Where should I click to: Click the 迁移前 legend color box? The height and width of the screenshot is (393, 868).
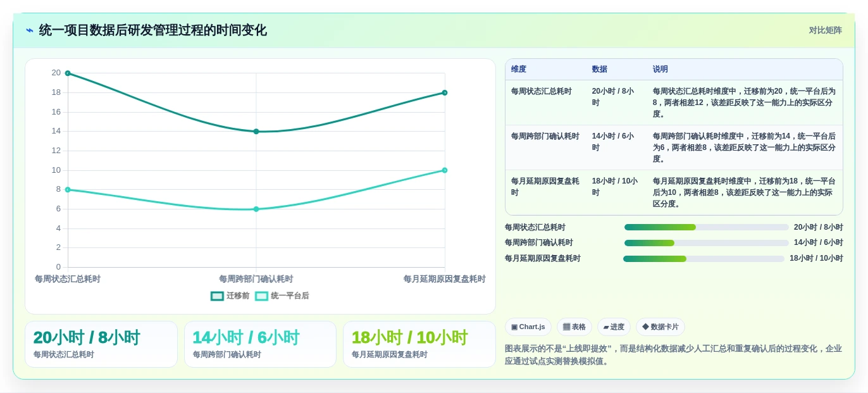[x=217, y=296]
